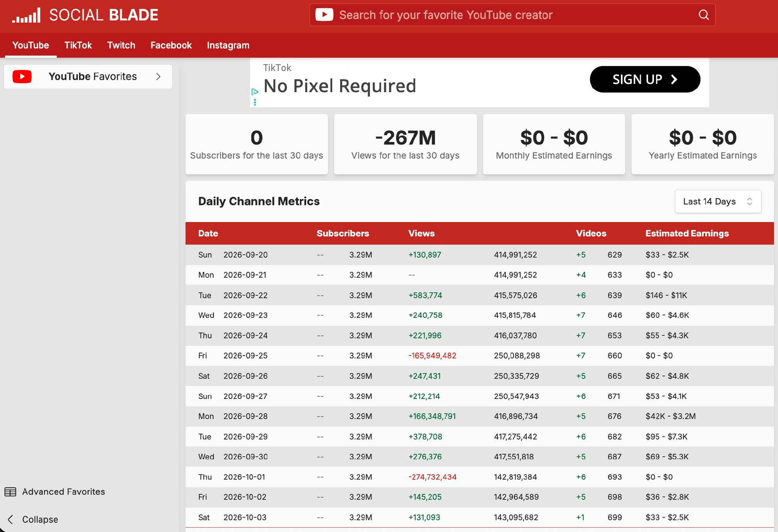This screenshot has height=532, width=778.
Task: Click the YouTube play icon in search bar
Action: [324, 15]
